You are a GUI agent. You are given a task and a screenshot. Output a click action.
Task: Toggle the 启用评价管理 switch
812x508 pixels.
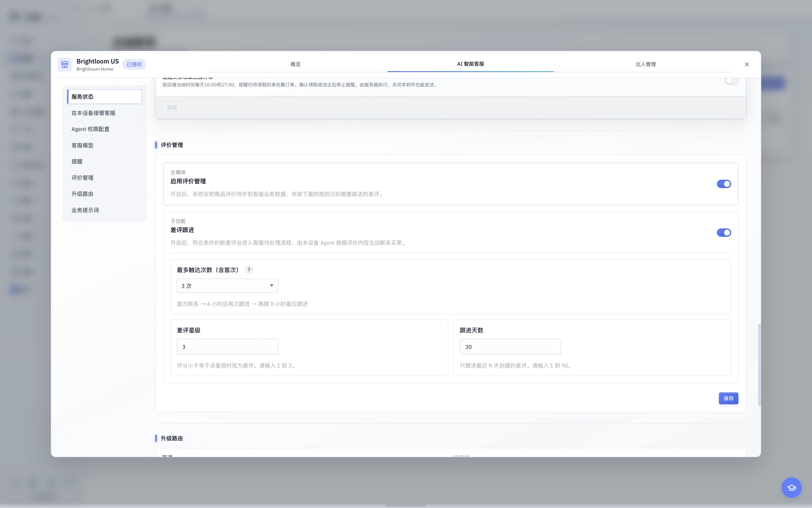(724, 184)
